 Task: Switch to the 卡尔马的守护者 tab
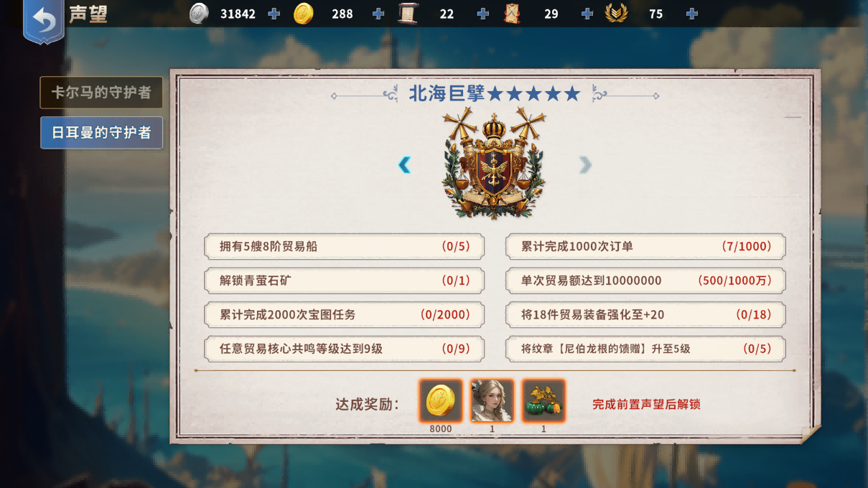click(x=101, y=93)
